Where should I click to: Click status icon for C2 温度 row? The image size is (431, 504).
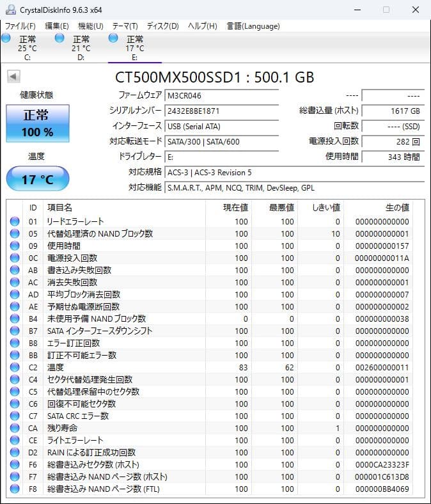point(15,367)
